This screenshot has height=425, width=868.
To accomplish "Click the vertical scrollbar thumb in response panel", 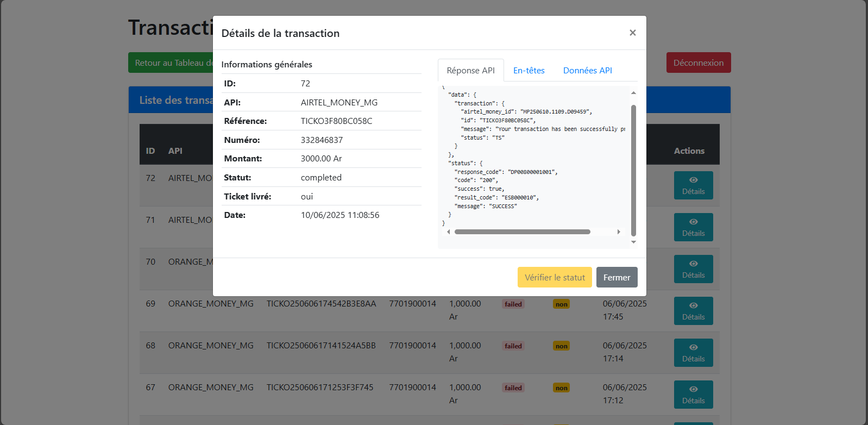I will [x=633, y=168].
